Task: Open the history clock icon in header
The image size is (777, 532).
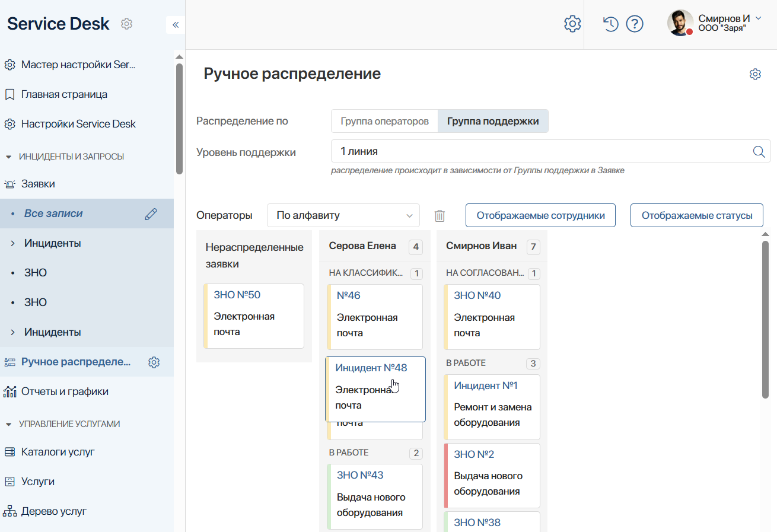Action: coord(611,24)
